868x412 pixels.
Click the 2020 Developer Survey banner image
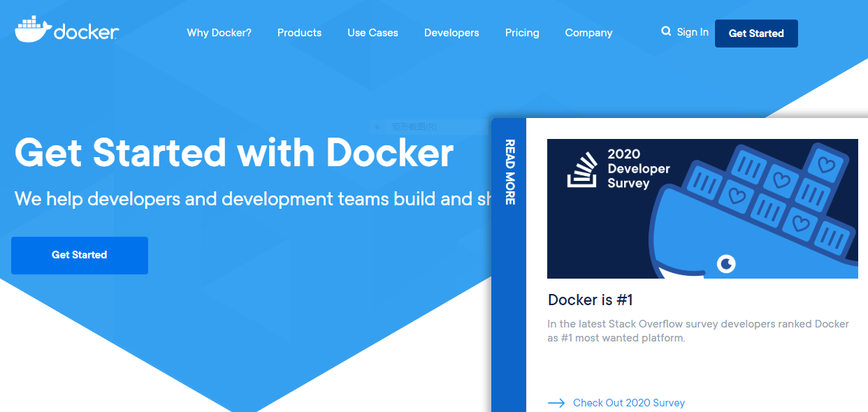pos(702,209)
